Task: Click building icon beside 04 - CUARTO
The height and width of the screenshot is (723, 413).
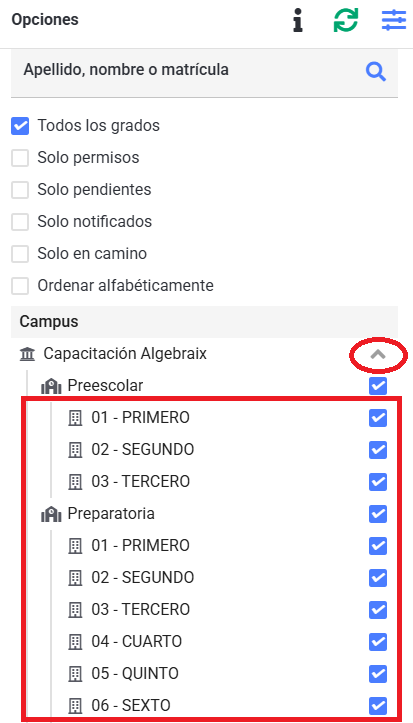Action: click(x=75, y=642)
